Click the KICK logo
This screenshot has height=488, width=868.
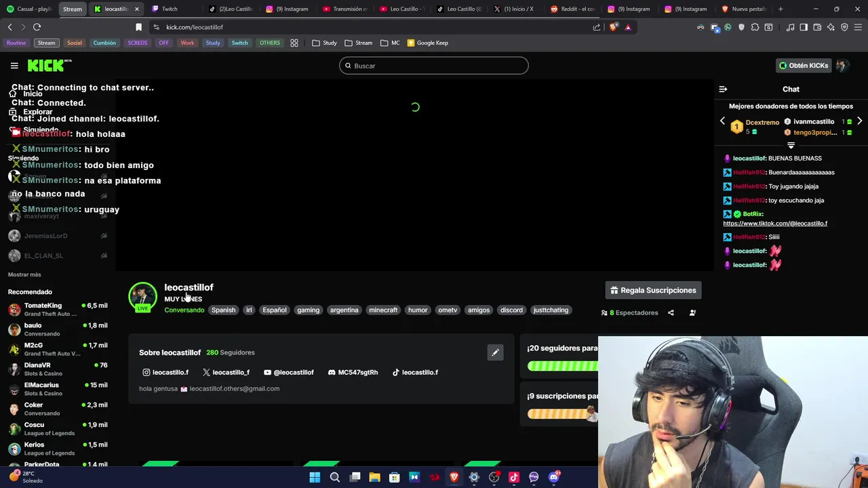pos(50,65)
